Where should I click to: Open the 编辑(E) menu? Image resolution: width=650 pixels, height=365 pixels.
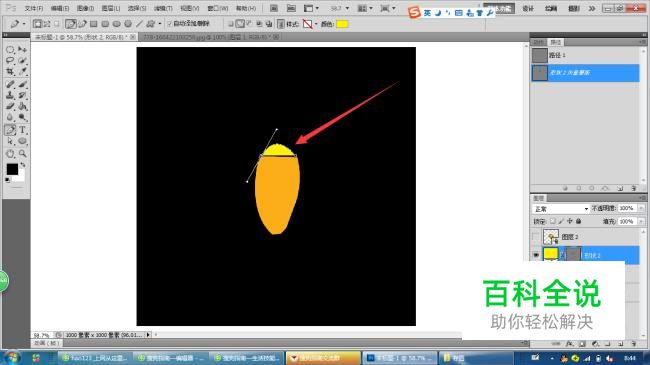coord(60,8)
